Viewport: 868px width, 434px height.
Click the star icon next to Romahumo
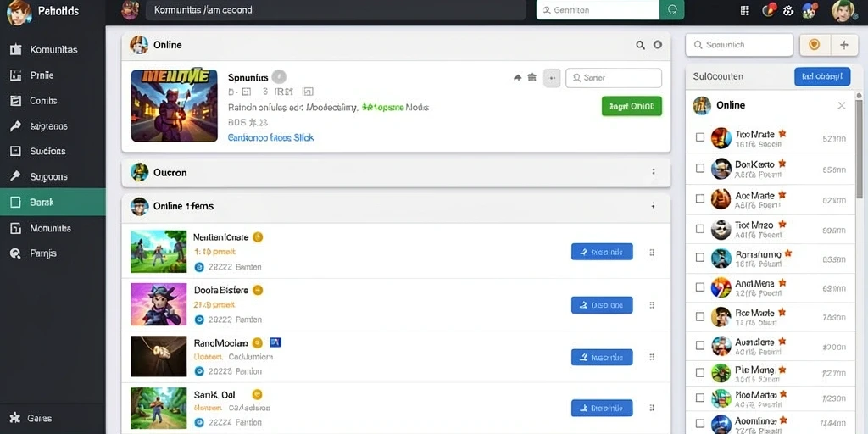point(788,253)
